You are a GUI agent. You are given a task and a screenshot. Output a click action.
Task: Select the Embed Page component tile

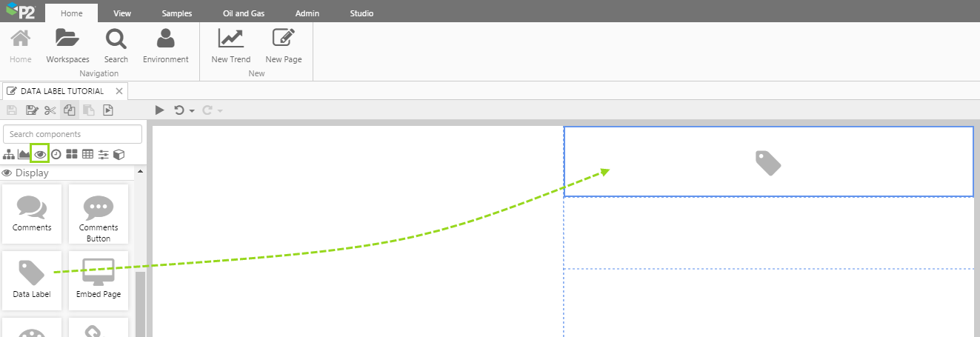pos(99,281)
